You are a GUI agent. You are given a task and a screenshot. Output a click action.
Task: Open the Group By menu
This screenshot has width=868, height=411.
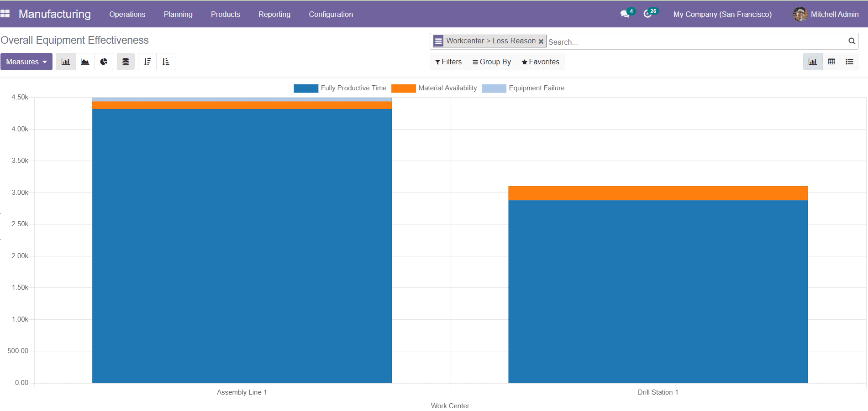pos(491,61)
